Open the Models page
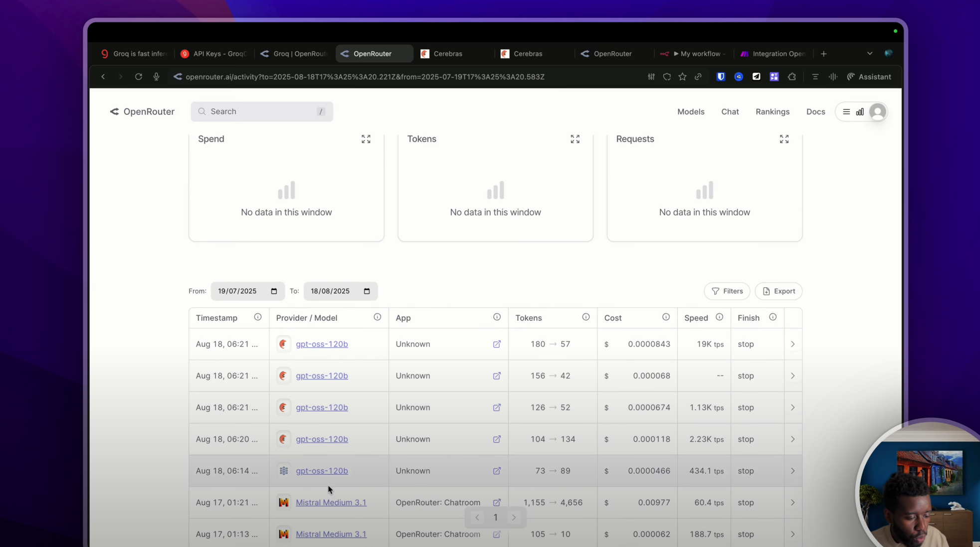 coord(691,112)
